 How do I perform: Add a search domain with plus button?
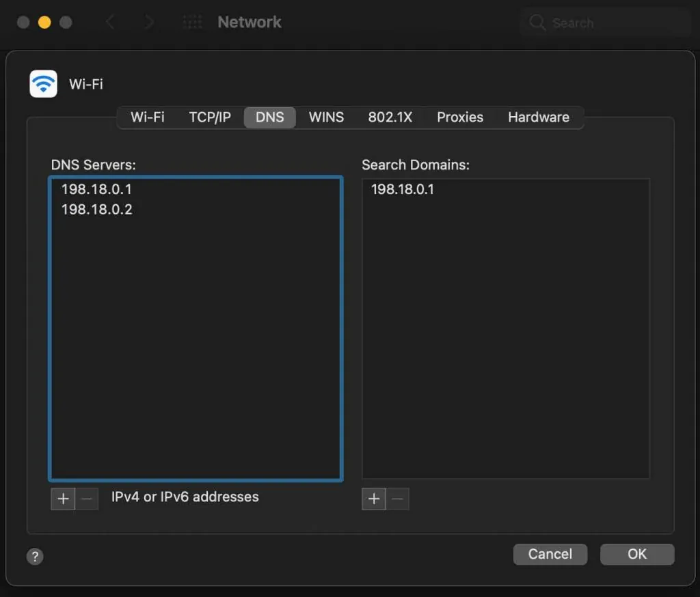tap(374, 499)
